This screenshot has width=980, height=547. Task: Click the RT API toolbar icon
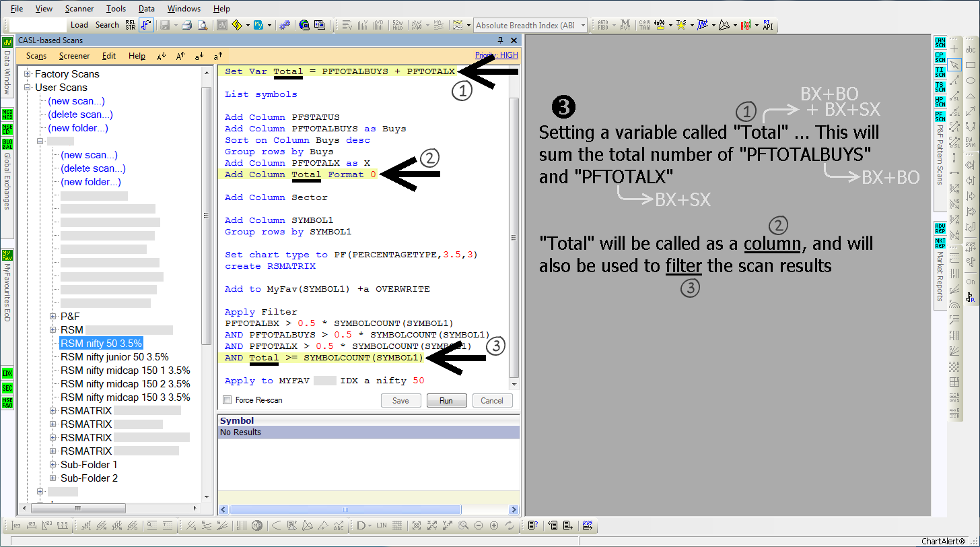point(767,25)
